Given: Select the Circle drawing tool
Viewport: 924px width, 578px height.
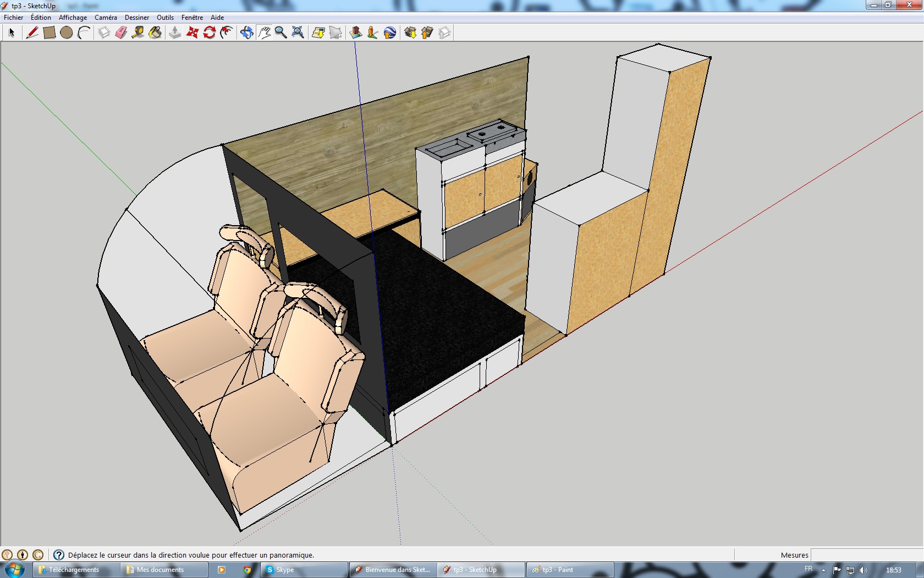Looking at the screenshot, I should [67, 33].
